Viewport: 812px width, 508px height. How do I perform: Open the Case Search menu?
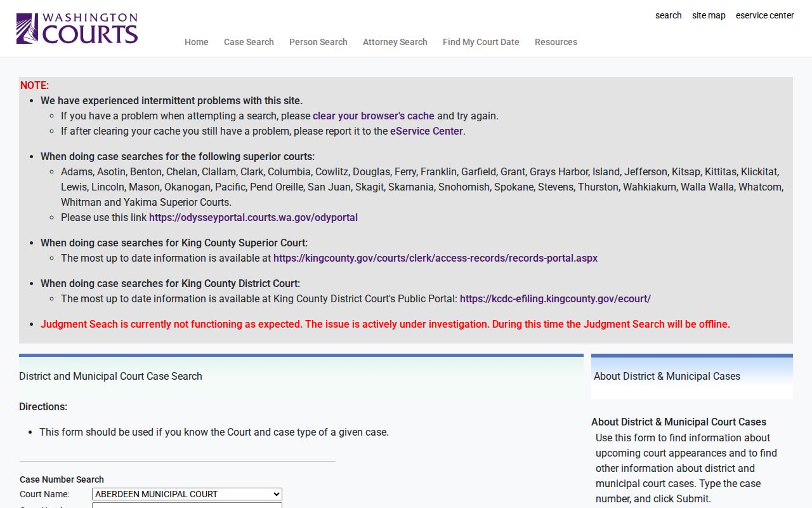pos(249,42)
